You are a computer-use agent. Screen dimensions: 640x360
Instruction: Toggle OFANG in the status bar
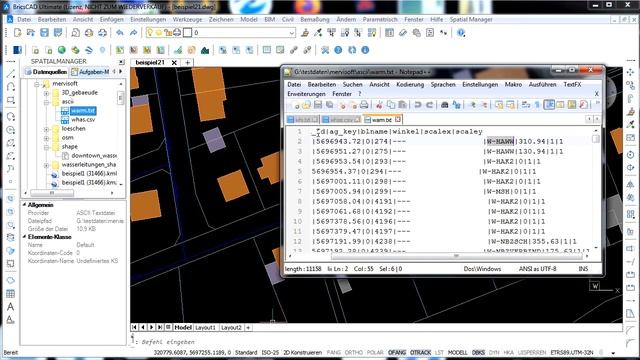397,353
